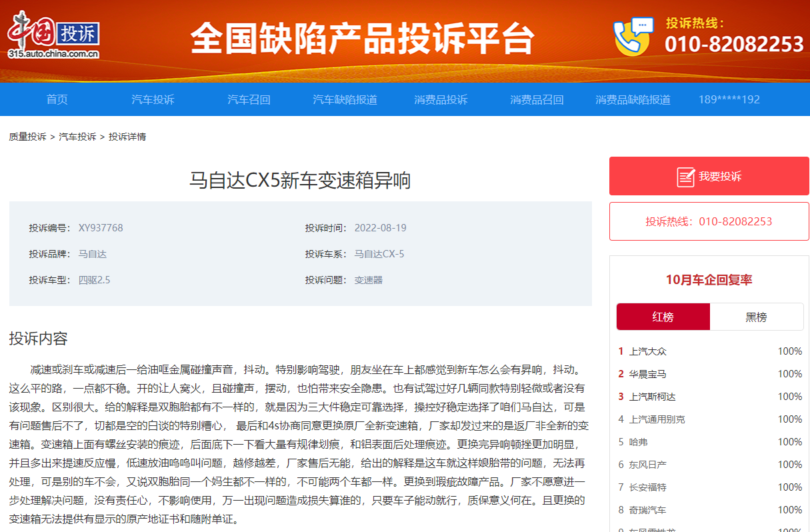Click the user account 189*****192

tap(729, 99)
